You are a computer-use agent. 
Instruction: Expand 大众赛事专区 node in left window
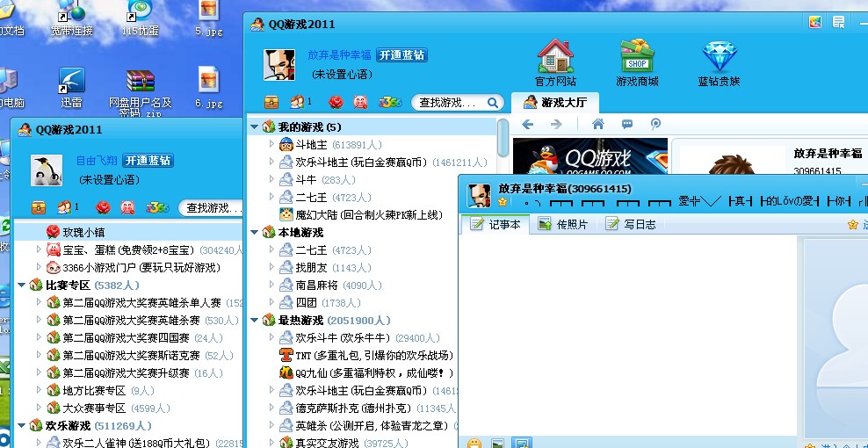(x=39, y=408)
